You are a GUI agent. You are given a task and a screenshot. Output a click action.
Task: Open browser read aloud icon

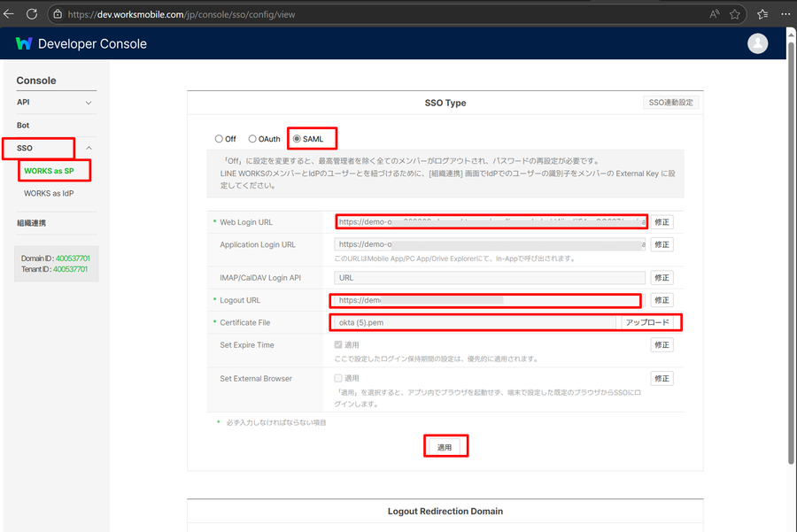coord(713,14)
